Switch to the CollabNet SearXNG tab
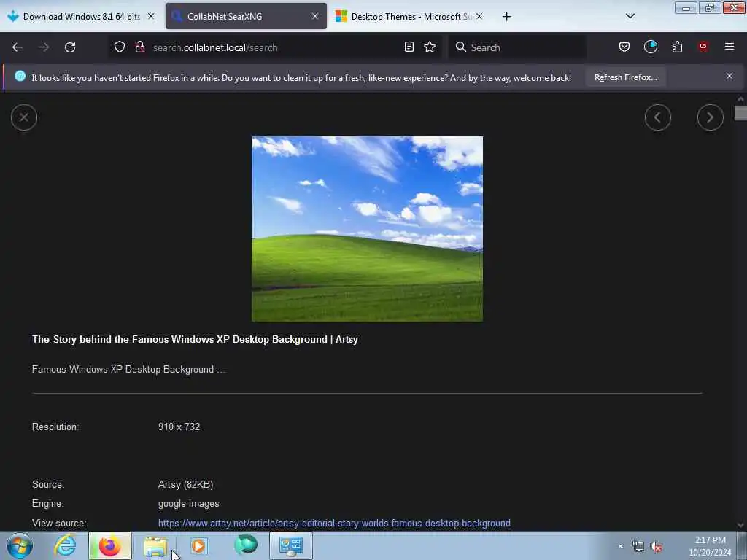This screenshot has width=747, height=560. [x=246, y=17]
